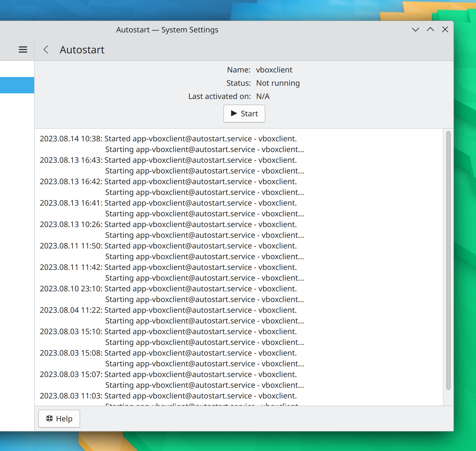Go back with the left arrow

click(x=46, y=49)
